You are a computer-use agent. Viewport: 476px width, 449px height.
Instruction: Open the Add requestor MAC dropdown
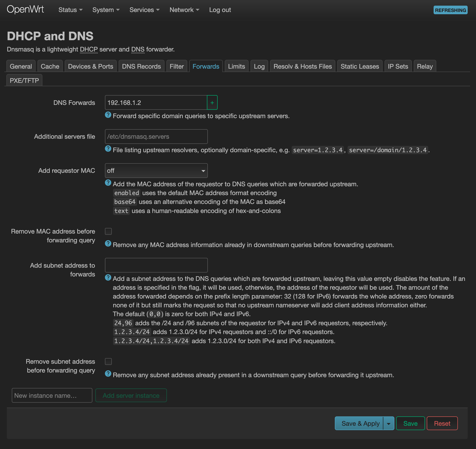click(156, 171)
